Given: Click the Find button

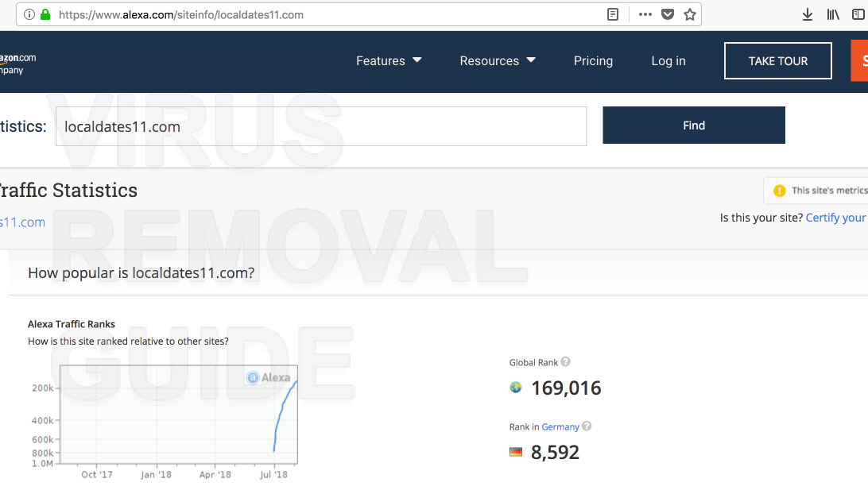Looking at the screenshot, I should point(694,125).
